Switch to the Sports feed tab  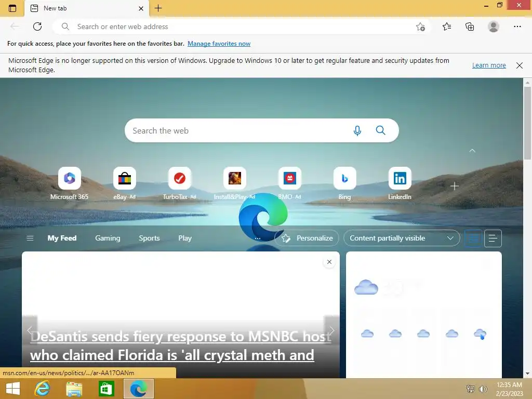click(149, 238)
